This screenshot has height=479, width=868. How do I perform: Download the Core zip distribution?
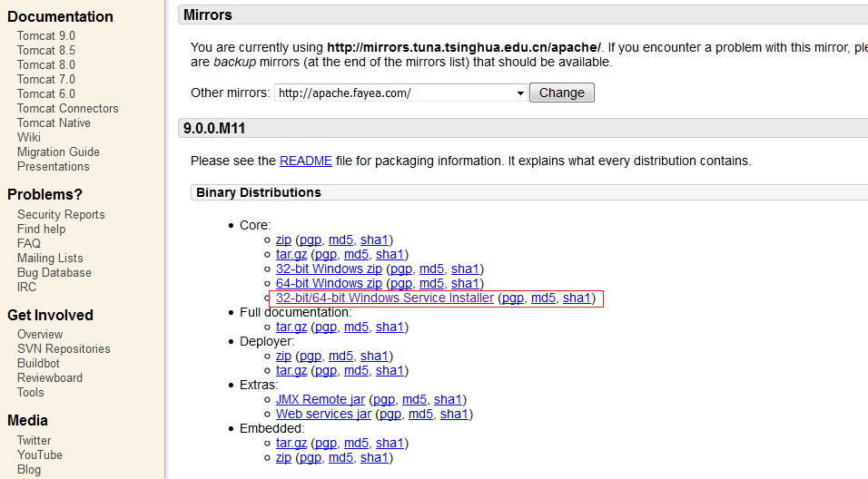[x=283, y=240]
